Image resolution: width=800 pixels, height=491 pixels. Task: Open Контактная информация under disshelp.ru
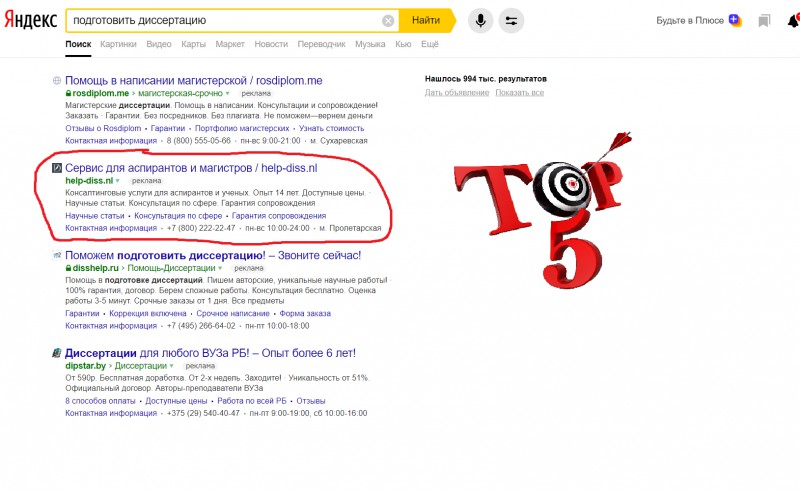click(111, 326)
